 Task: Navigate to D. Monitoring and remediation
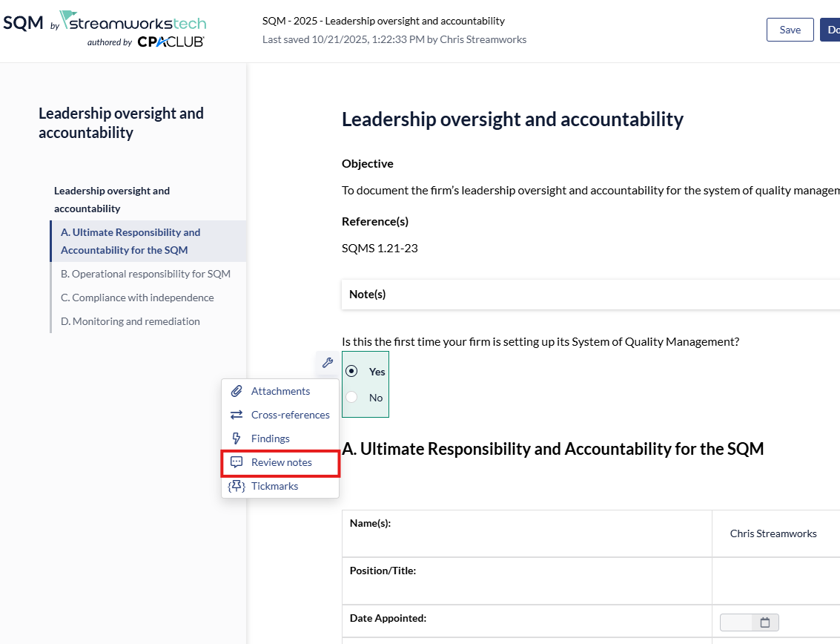coord(130,321)
